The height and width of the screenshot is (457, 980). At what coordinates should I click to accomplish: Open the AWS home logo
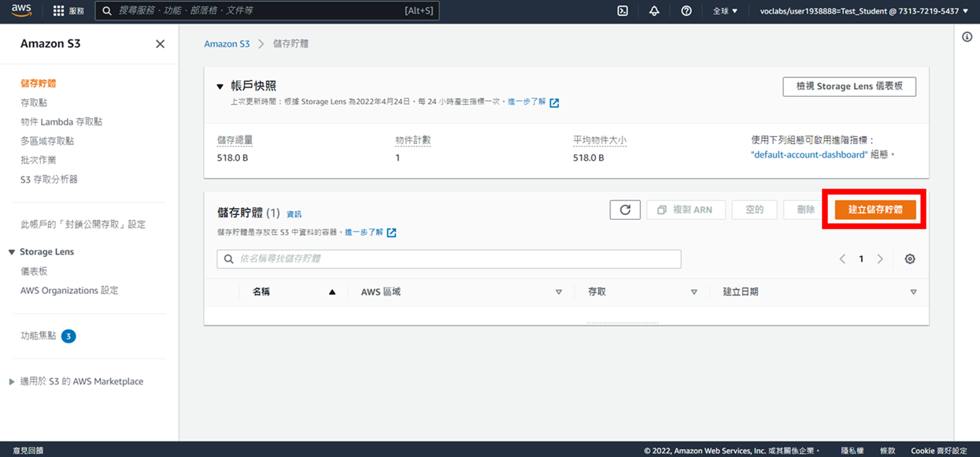(x=21, y=11)
